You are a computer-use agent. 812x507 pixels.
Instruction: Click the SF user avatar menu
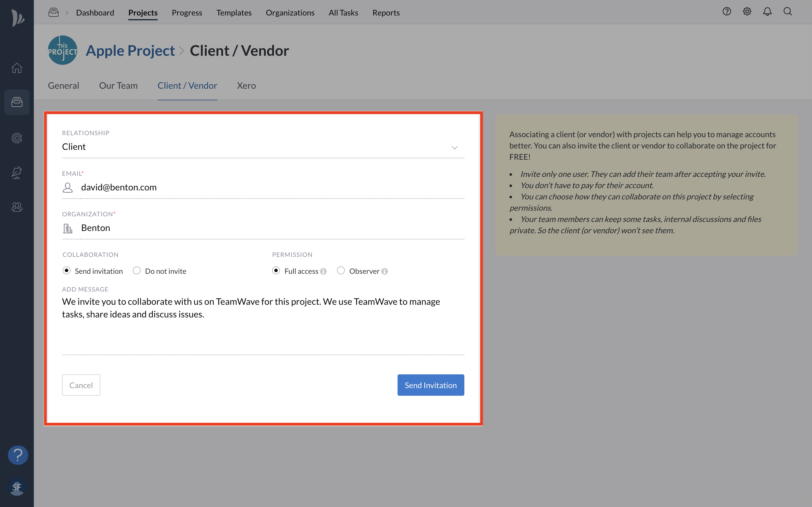pyautogui.click(x=17, y=486)
